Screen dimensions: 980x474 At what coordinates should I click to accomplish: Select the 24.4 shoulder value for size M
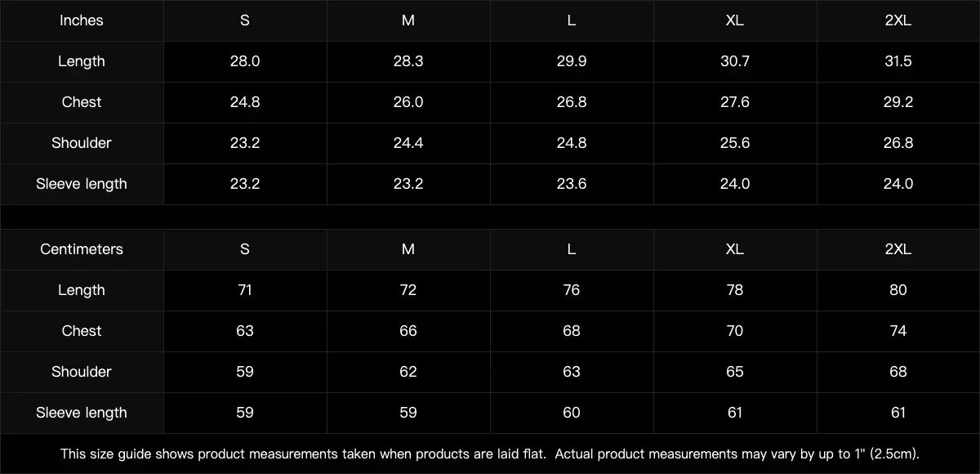pyautogui.click(x=408, y=143)
